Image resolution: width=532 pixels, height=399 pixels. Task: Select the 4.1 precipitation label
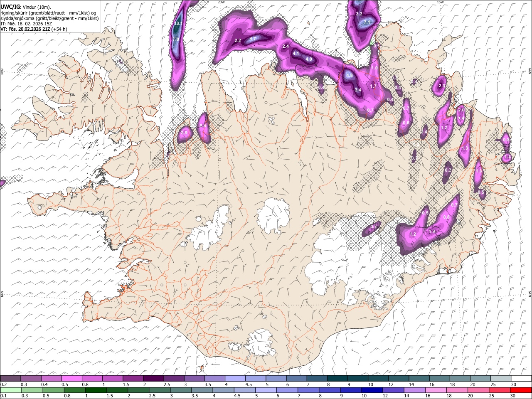pyautogui.click(x=296, y=54)
